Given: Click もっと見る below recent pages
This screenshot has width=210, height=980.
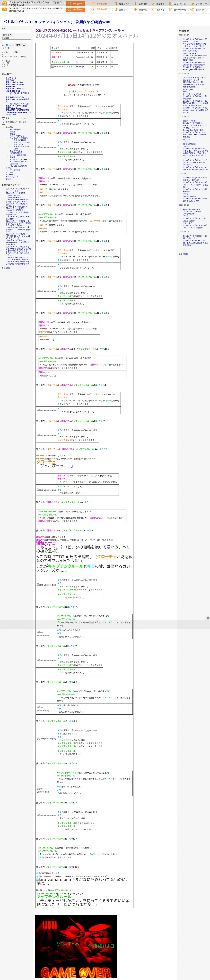Looking at the screenshot, I should [6, 268].
